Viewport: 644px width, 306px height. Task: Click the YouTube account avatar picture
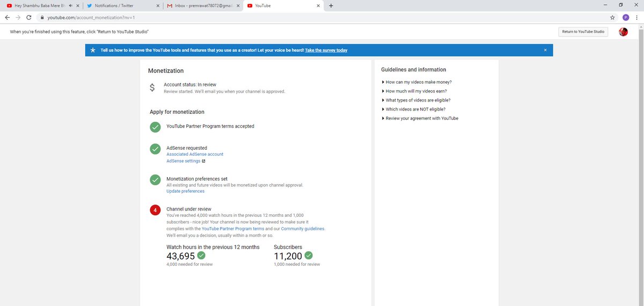pos(623,32)
